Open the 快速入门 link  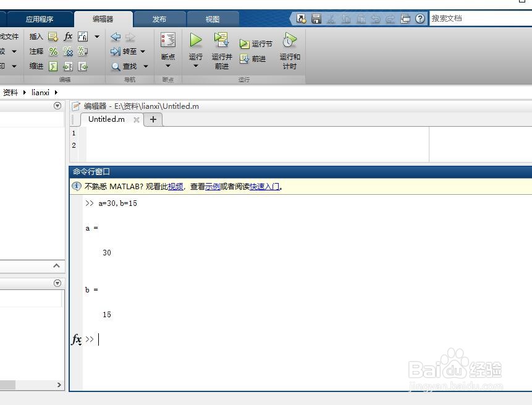[264, 186]
